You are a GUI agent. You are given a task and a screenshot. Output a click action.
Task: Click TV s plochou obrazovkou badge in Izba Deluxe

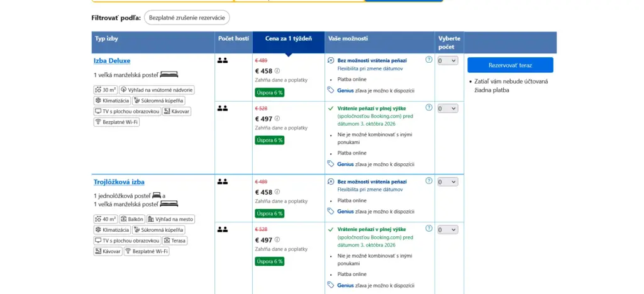(x=127, y=111)
